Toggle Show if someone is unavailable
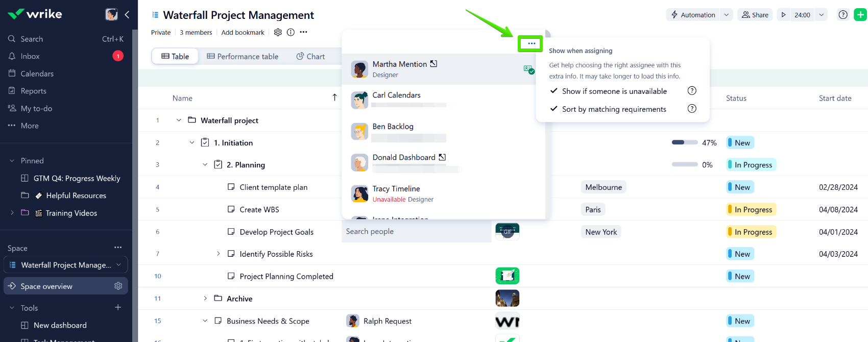This screenshot has height=342, width=868. (609, 91)
